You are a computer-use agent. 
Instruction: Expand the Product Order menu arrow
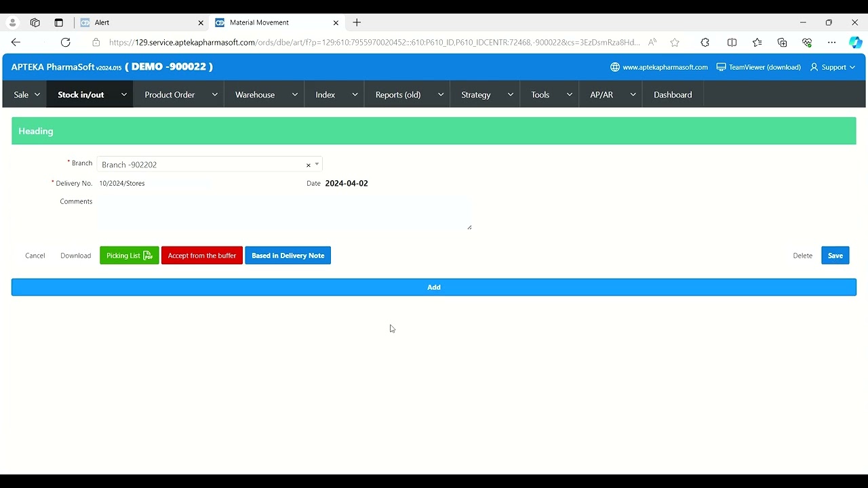215,95
